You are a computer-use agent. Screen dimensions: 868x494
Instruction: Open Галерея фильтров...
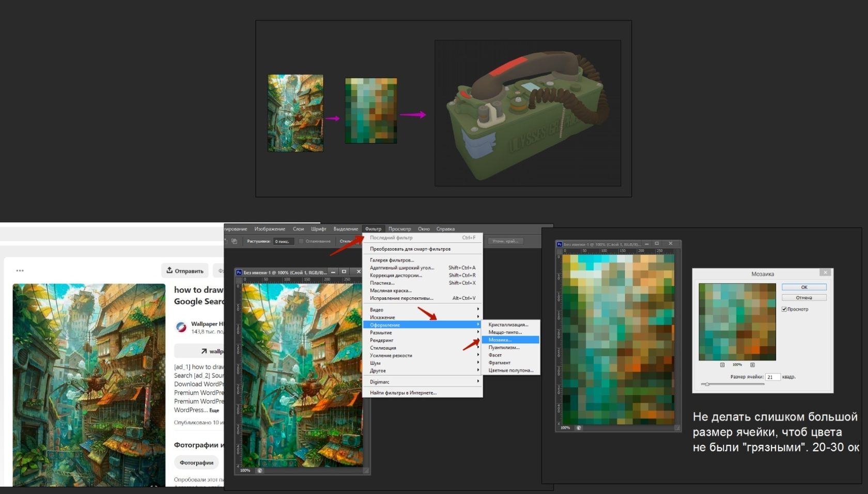[x=423, y=260]
